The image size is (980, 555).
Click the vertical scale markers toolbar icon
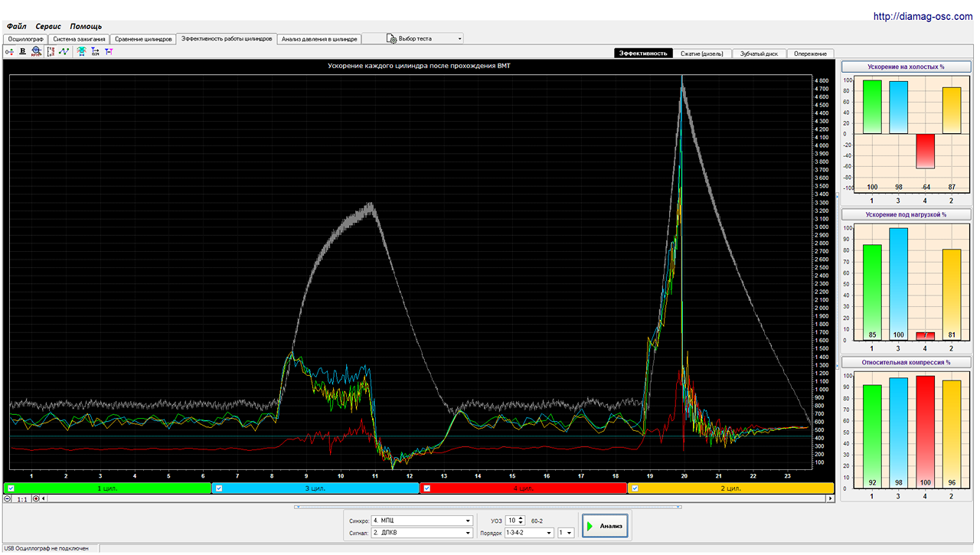(x=51, y=52)
